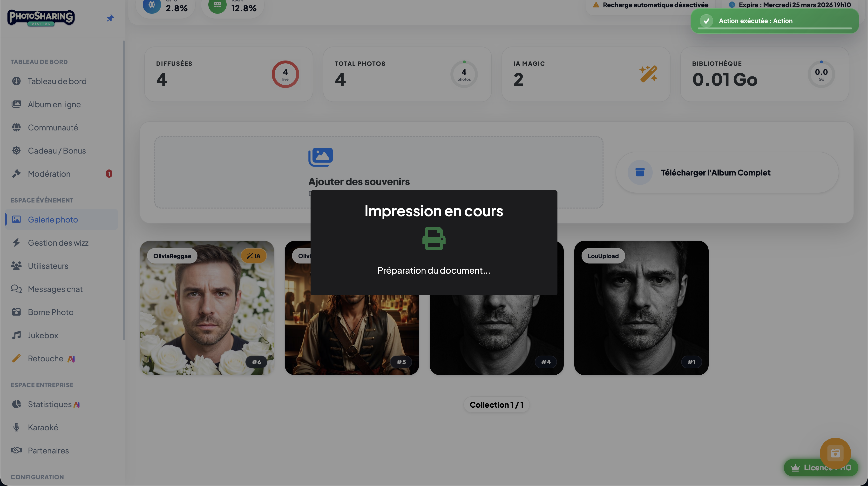Open Modération from the sidebar
868x486 pixels.
pos(49,174)
